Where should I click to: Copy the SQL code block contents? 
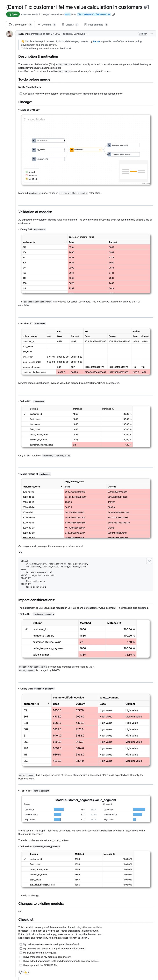[149, 561]
